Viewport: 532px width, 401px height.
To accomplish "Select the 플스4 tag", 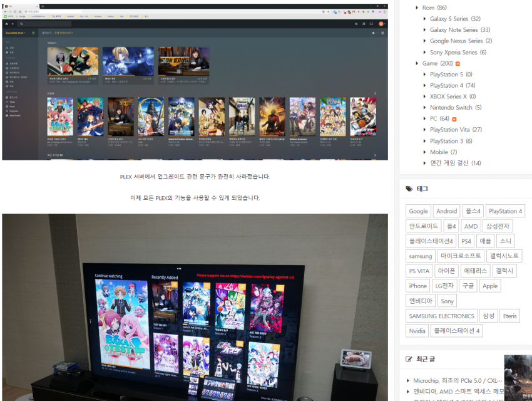I will coord(473,211).
